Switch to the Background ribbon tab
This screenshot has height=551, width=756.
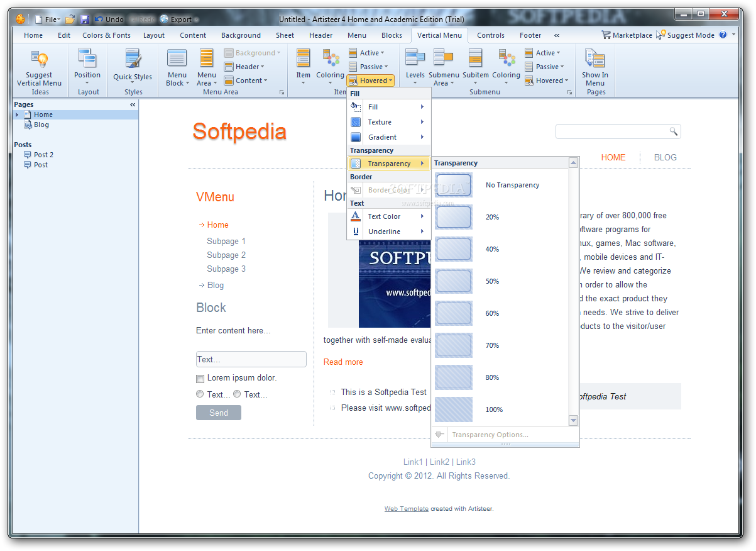click(241, 35)
